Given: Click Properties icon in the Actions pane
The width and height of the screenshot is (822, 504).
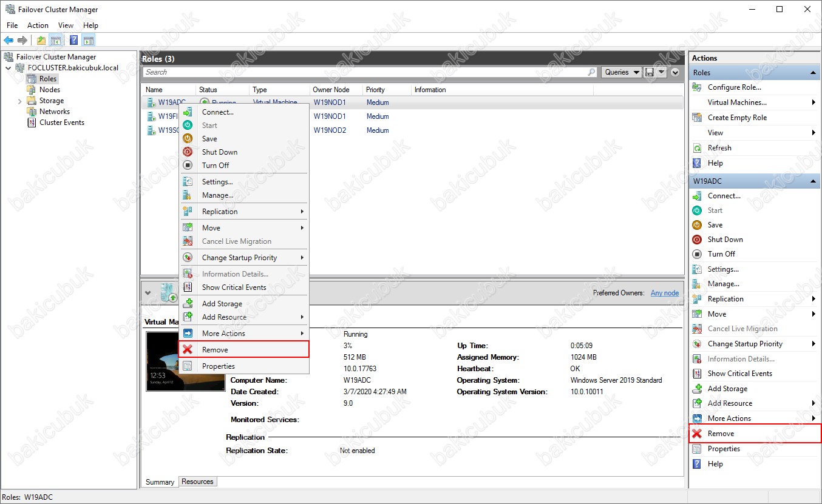Looking at the screenshot, I should tap(697, 449).
